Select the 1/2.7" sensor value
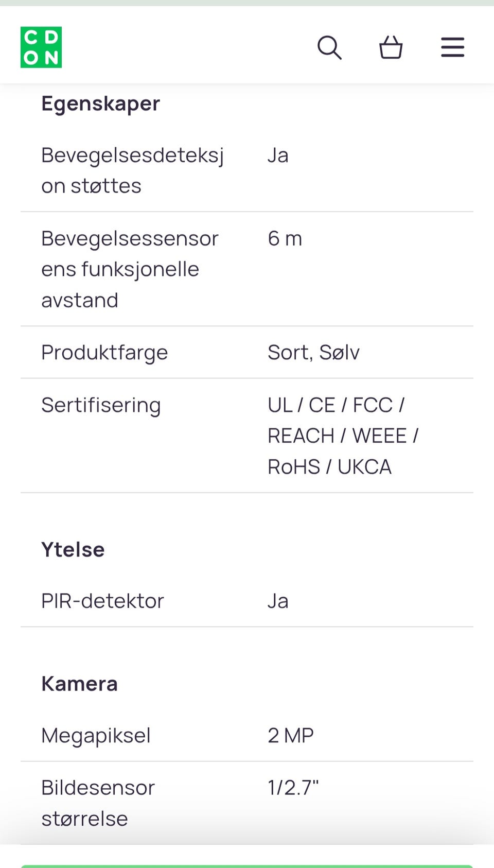Viewport: 494px width, 868px height. pos(293,788)
